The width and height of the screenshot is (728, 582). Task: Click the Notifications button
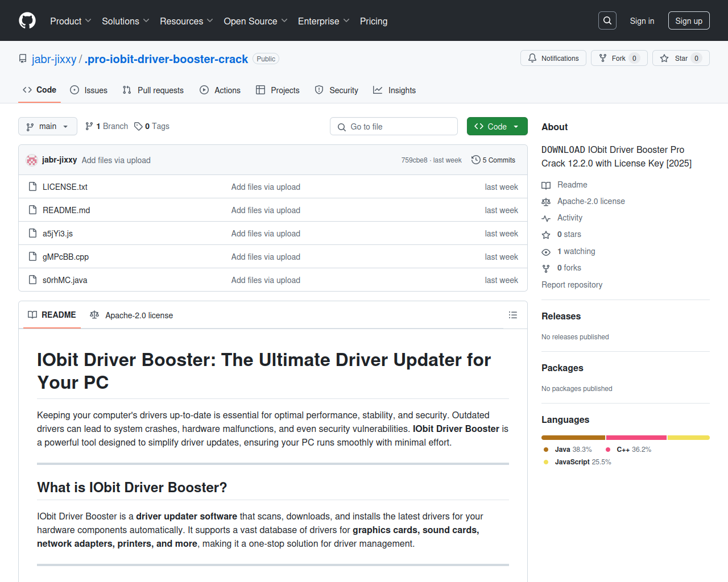(553, 58)
